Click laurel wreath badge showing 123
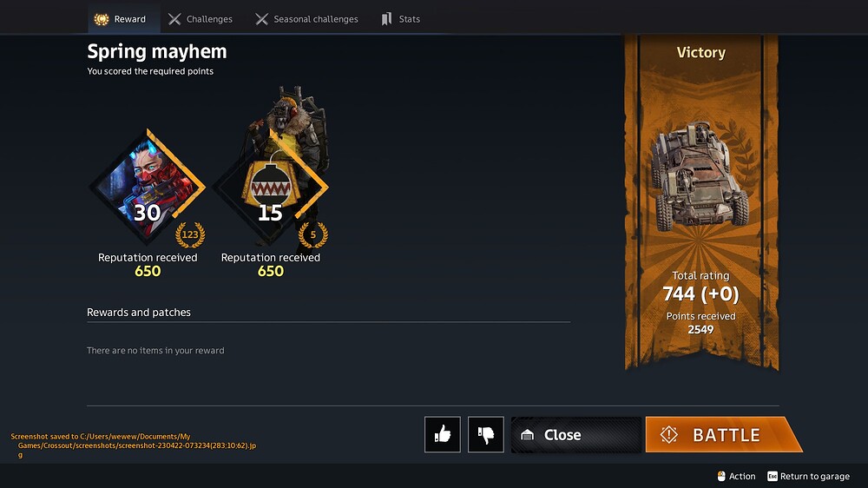Image resolution: width=868 pixels, height=488 pixels. (190, 234)
